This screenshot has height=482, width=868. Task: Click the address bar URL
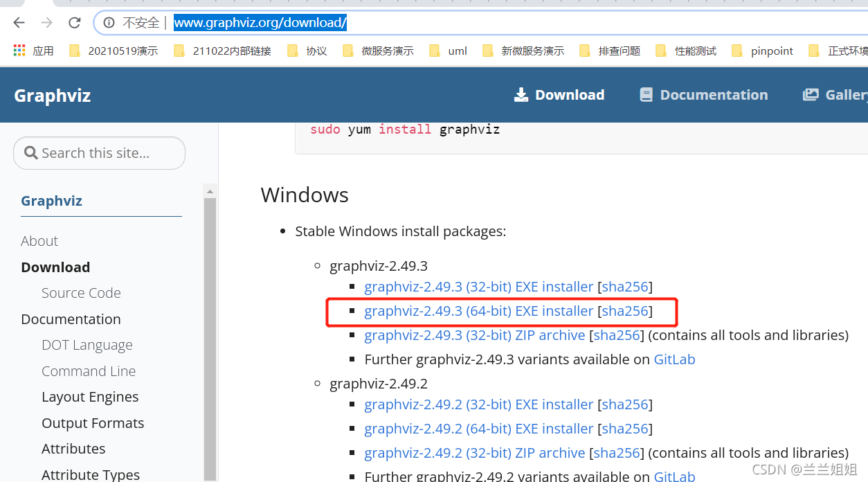pyautogui.click(x=260, y=23)
